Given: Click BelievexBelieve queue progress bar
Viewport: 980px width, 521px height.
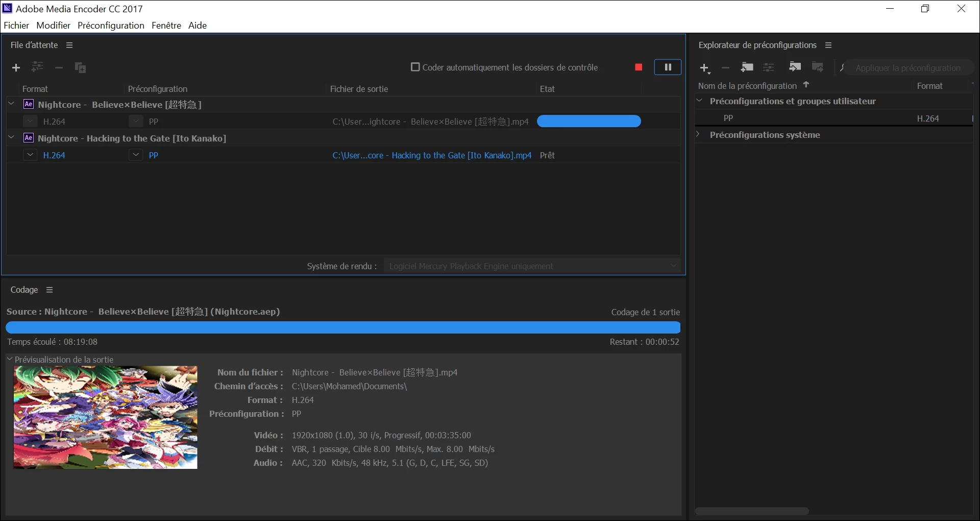Looking at the screenshot, I should point(589,121).
